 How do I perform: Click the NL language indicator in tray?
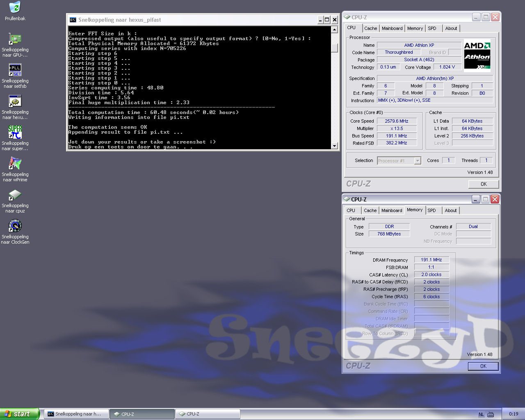481,414
